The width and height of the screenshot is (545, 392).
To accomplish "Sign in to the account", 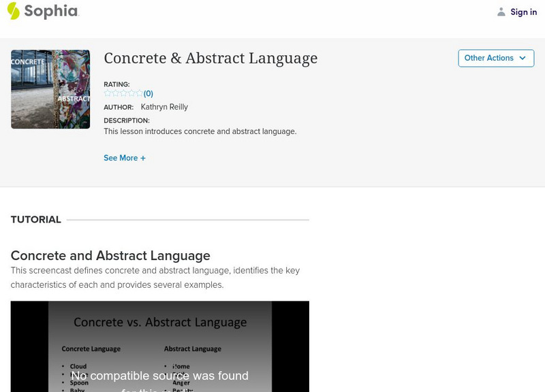I will pos(523,12).
